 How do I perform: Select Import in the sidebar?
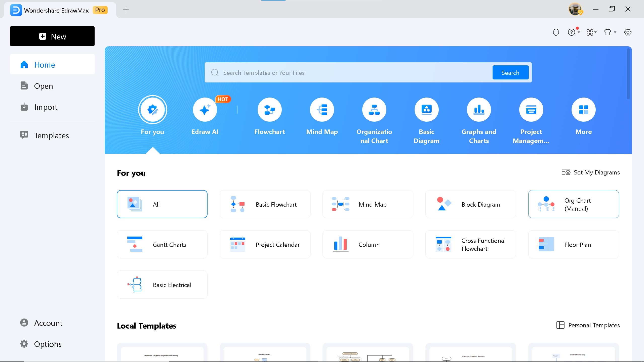coord(52,107)
